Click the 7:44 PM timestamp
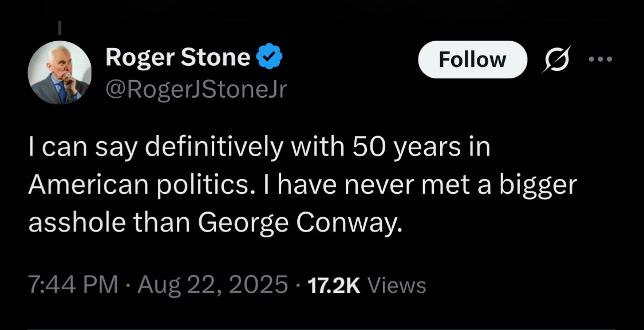 [x=73, y=284]
